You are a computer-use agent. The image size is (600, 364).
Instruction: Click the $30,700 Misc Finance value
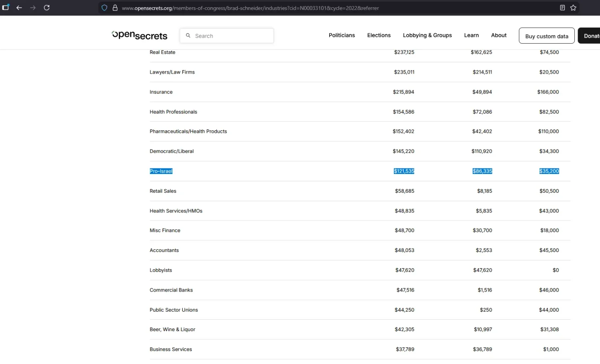482,231
